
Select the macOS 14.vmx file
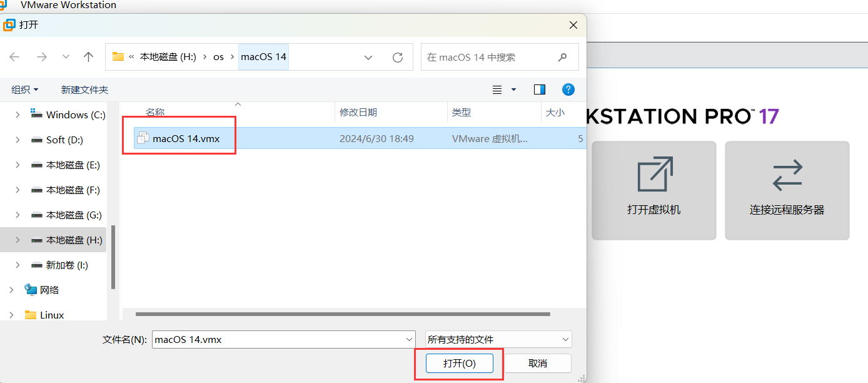[x=186, y=138]
